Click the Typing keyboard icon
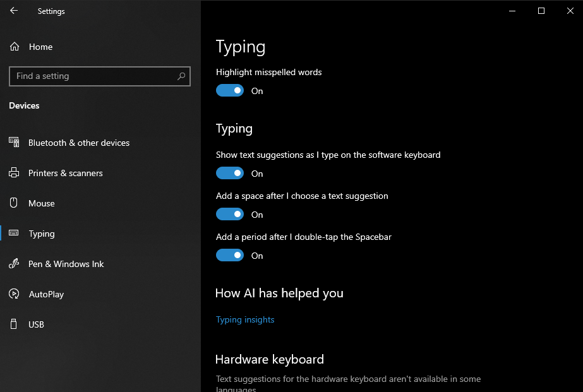Viewport: 583px width, 392px height. 14,233
